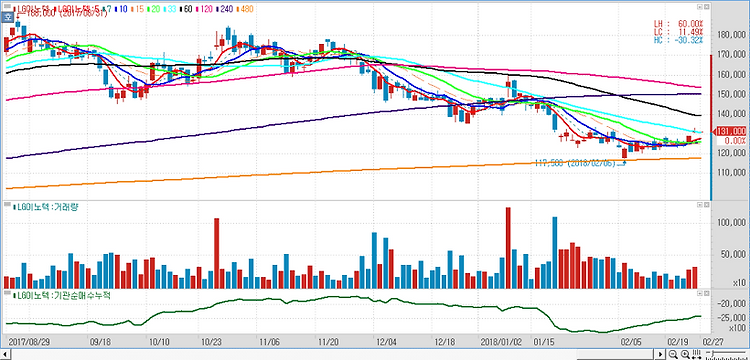Select the 120-day moving average legend
The height and width of the screenshot is (360, 750).
tap(203, 9)
